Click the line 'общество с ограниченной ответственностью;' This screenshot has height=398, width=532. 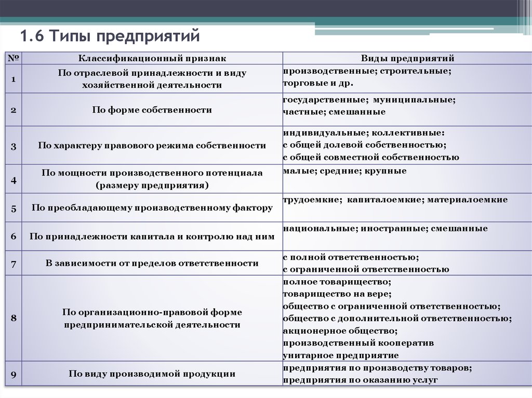point(392,307)
